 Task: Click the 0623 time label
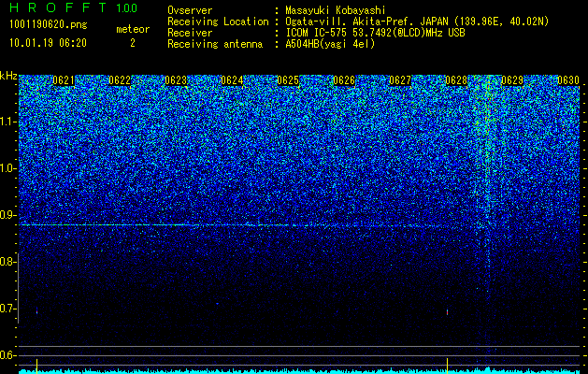point(176,80)
